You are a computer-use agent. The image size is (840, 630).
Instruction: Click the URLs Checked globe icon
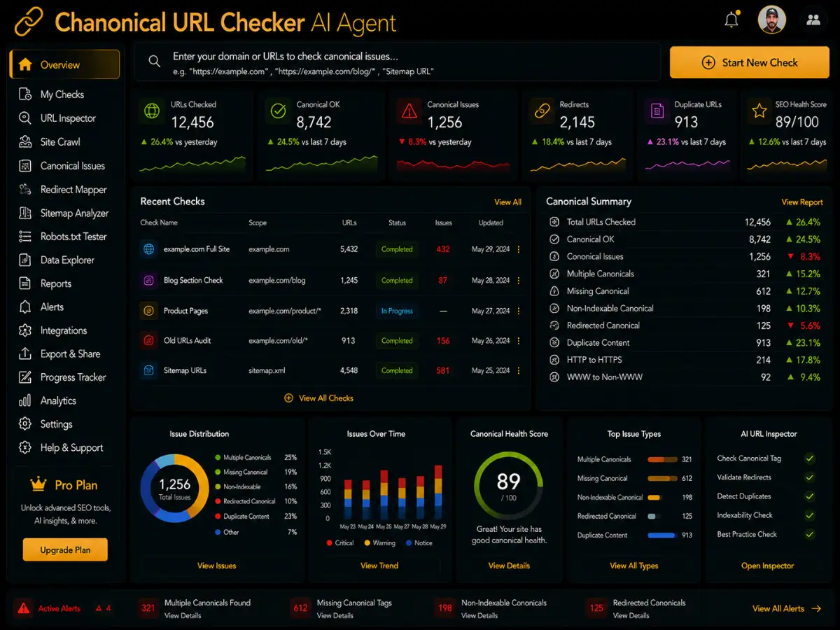152,111
